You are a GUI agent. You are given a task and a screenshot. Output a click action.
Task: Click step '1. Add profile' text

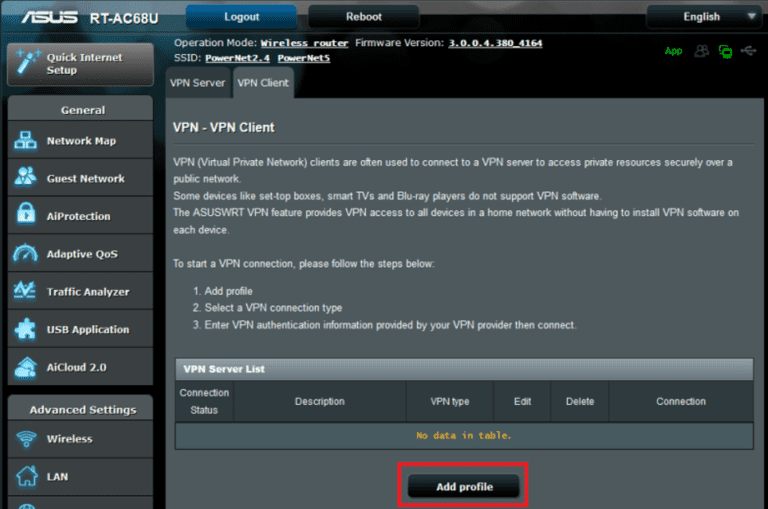click(223, 291)
